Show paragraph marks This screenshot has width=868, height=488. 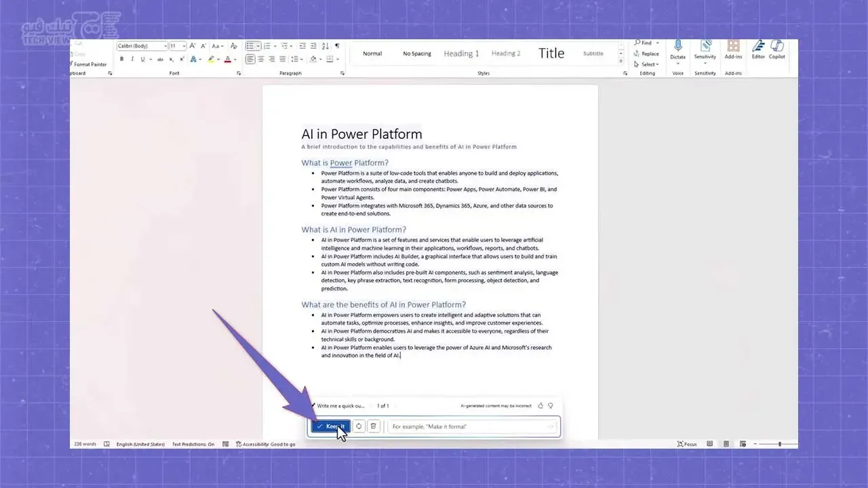coord(337,46)
